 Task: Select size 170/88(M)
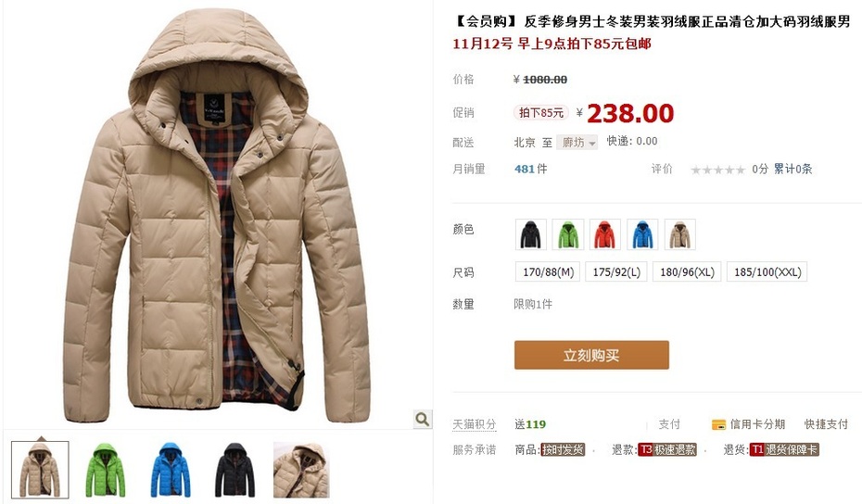click(x=548, y=272)
